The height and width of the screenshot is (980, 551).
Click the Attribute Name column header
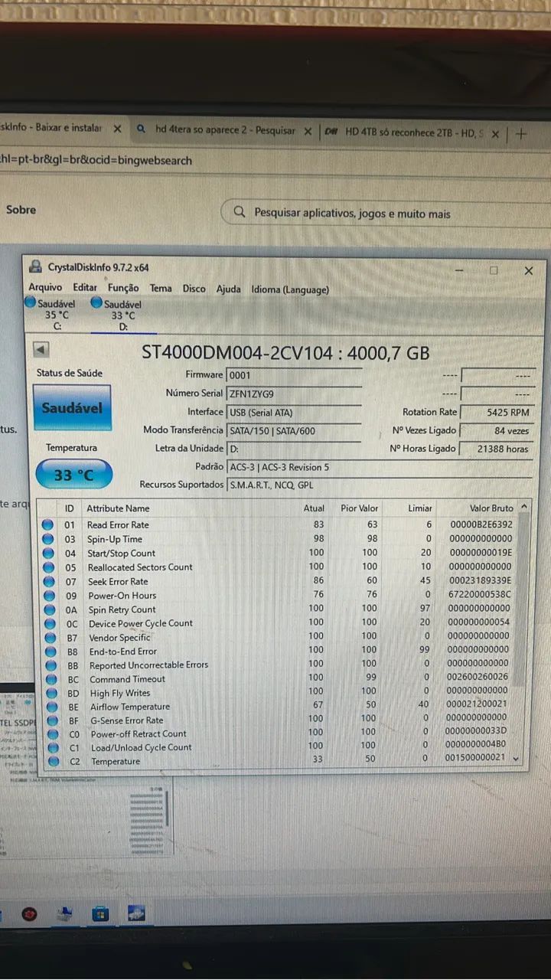(x=118, y=508)
